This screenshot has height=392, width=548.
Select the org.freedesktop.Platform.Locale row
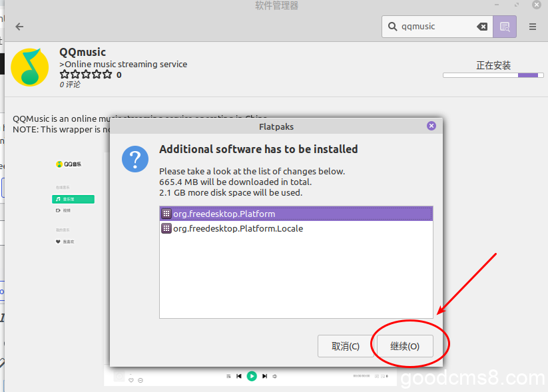[296, 228]
